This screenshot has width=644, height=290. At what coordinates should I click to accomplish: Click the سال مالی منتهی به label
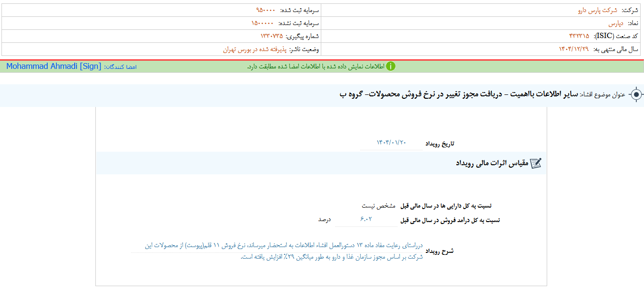pyautogui.click(x=615, y=49)
